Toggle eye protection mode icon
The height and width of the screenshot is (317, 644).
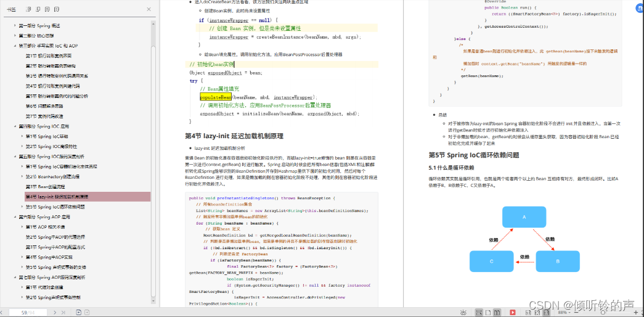(x=463, y=313)
